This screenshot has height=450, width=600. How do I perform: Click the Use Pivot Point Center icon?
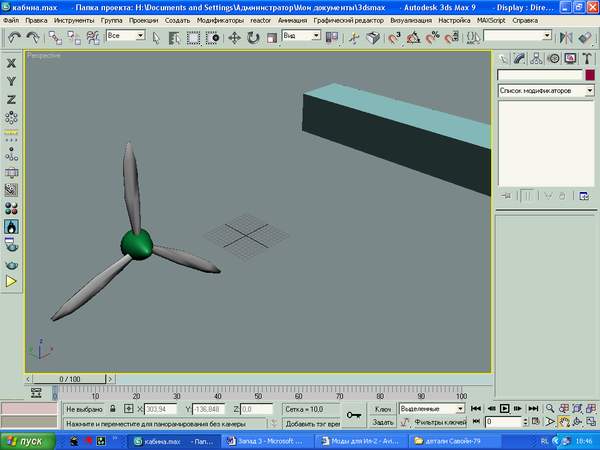pyautogui.click(x=332, y=38)
